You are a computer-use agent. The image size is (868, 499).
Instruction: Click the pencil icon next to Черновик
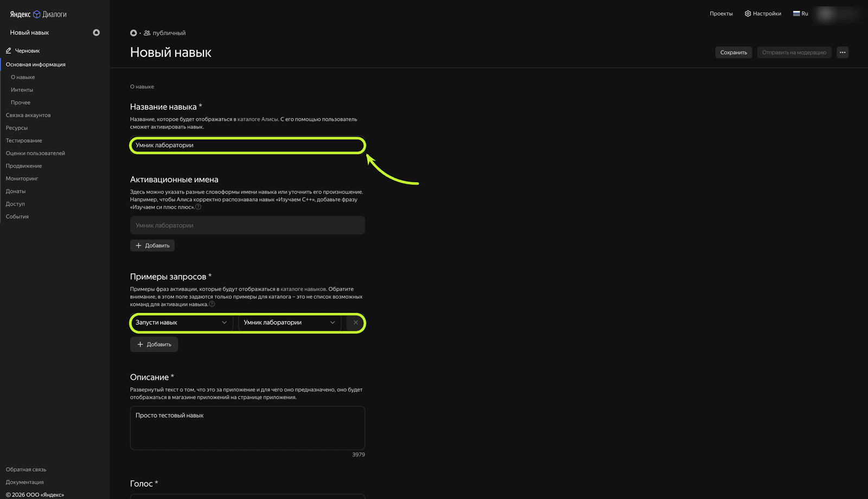pos(9,51)
